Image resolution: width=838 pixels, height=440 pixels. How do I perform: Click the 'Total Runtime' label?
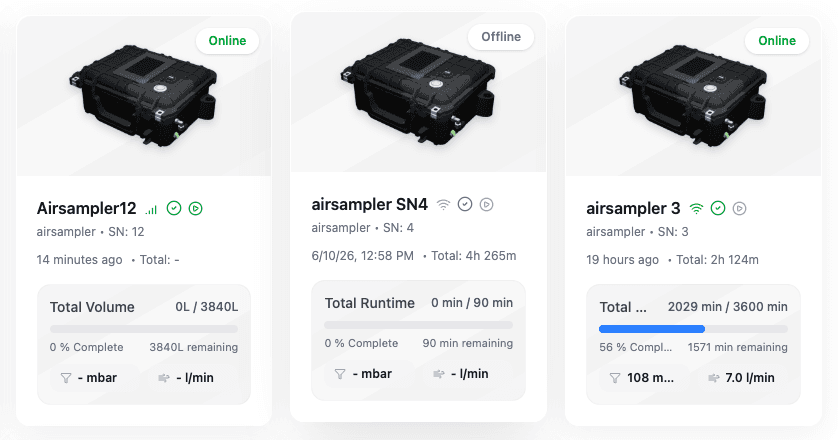369,303
